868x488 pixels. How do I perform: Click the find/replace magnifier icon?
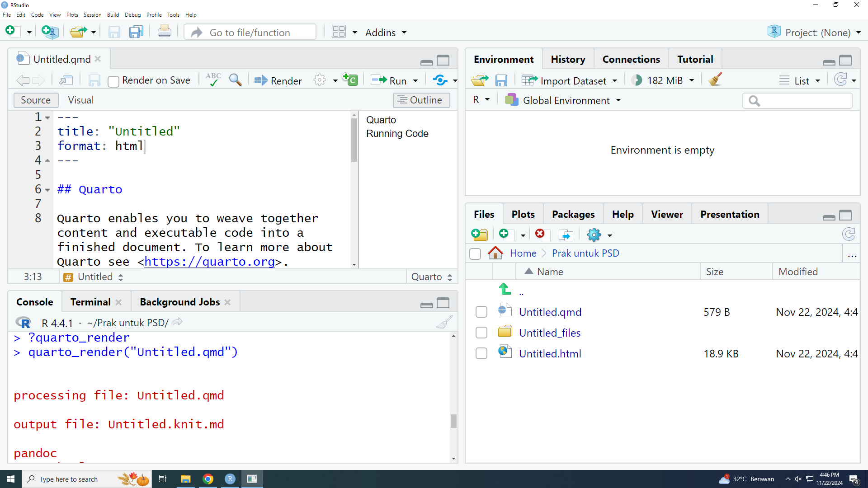tap(235, 80)
